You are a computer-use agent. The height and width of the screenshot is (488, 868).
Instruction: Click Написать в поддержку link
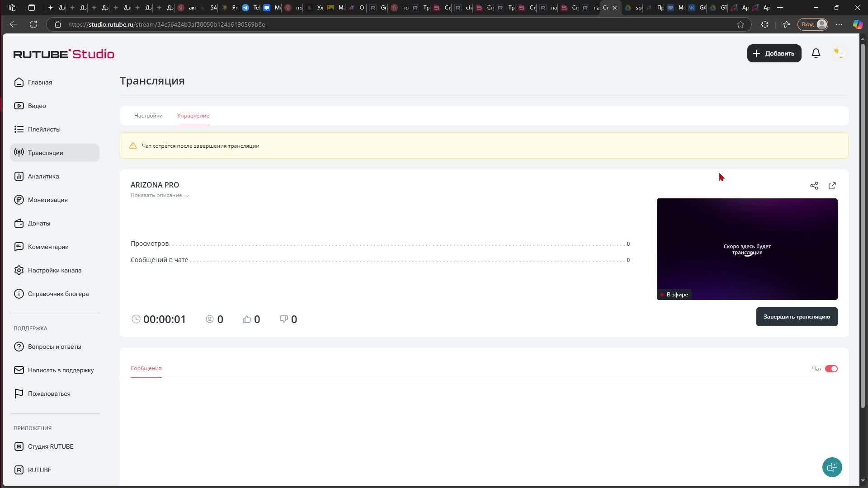coord(61,370)
